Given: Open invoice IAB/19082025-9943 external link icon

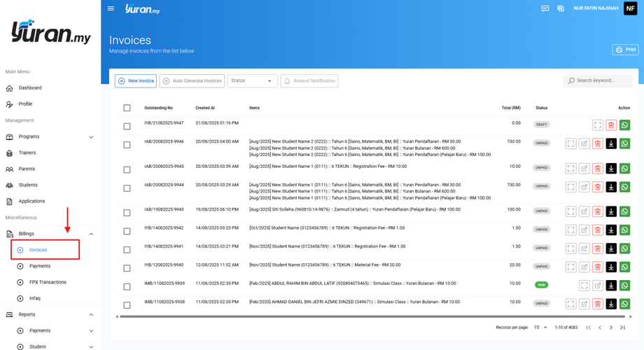Looking at the screenshot, I should [584, 211].
